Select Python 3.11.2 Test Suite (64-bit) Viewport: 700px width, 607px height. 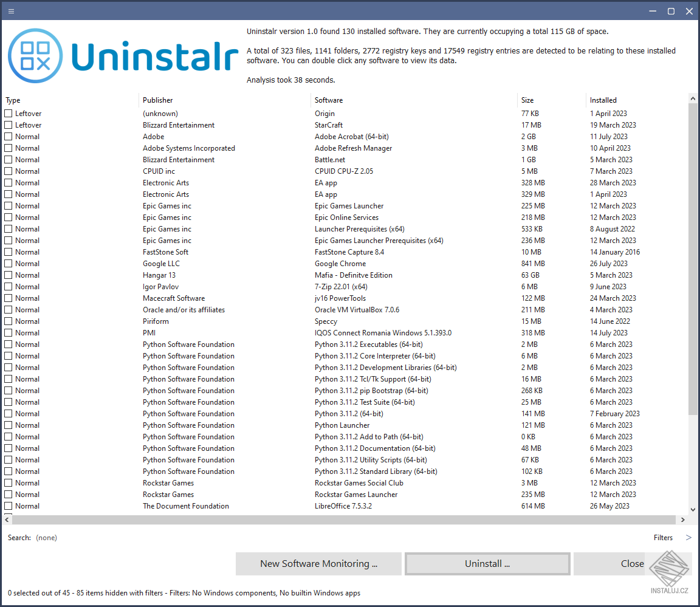(365, 402)
